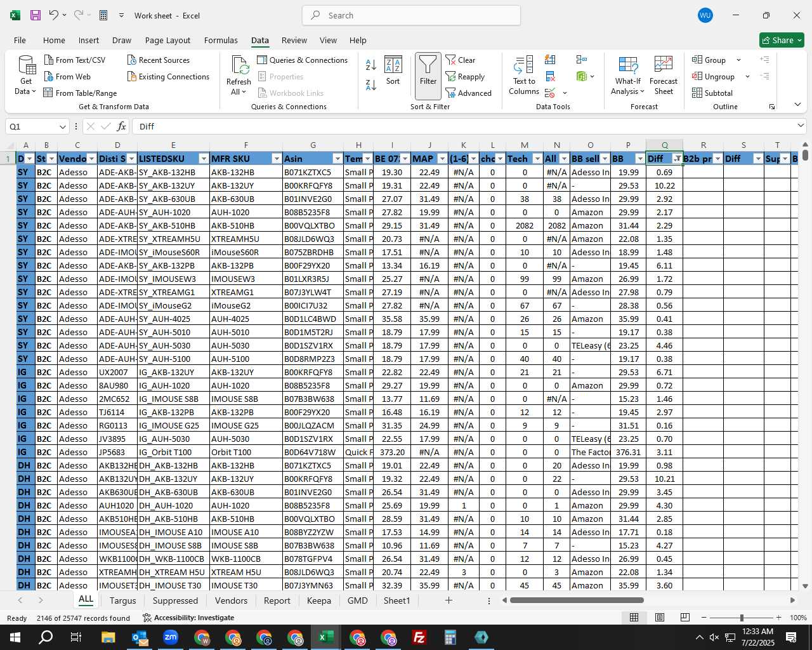
Task: Click the Refresh All icon
Action: [240, 65]
